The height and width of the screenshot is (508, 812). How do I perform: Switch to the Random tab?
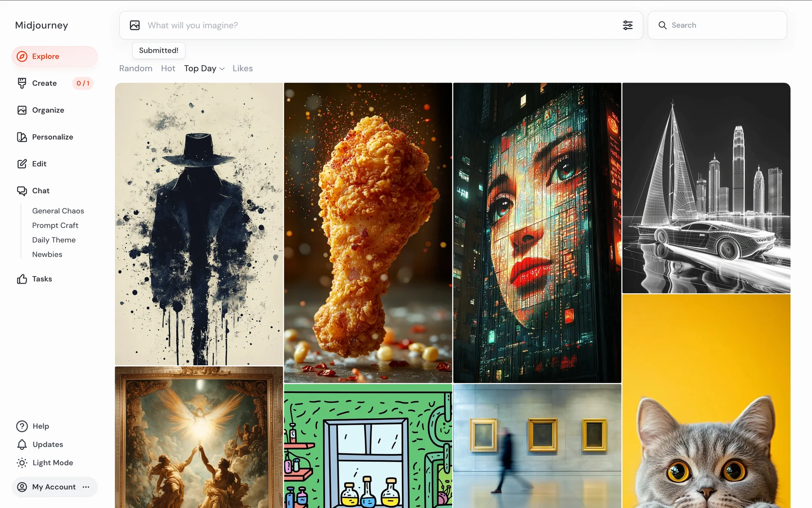(x=135, y=69)
